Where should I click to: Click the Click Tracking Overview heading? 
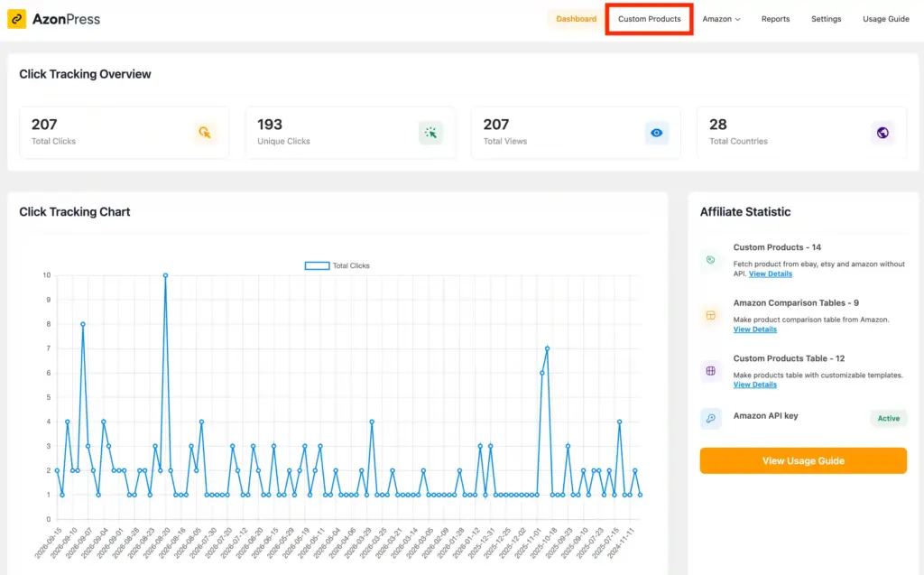85,74
